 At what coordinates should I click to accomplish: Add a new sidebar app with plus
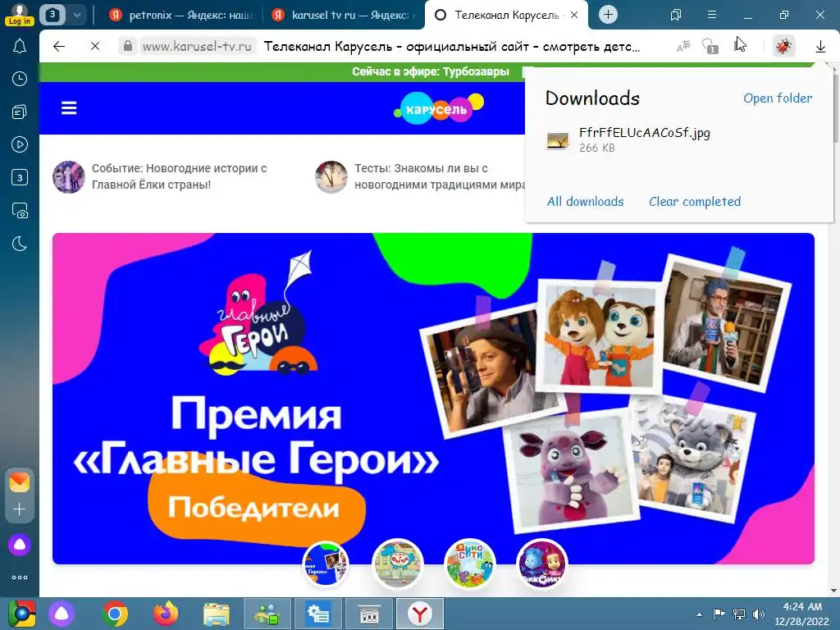[20, 509]
